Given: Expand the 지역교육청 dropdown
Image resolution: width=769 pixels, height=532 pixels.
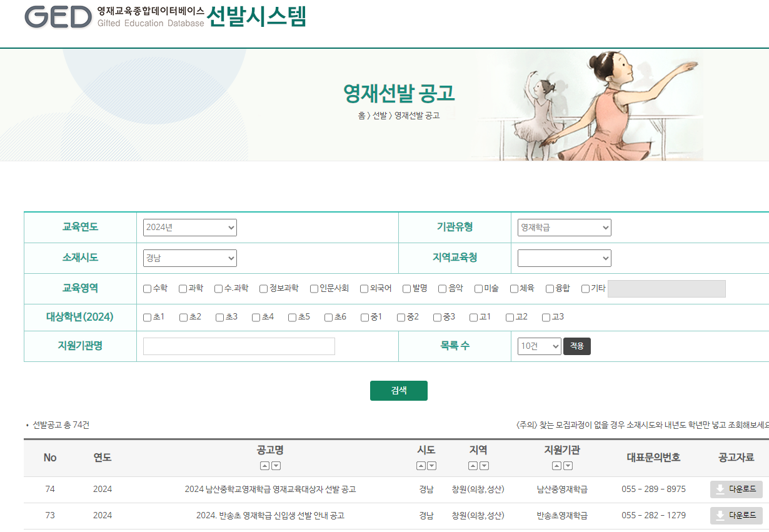Looking at the screenshot, I should 565,258.
